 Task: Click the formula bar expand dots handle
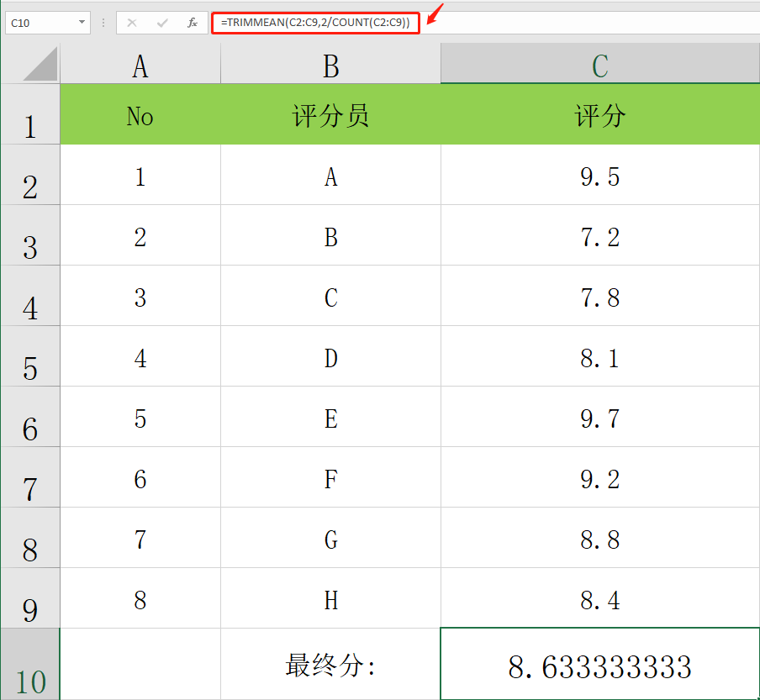click(x=103, y=23)
